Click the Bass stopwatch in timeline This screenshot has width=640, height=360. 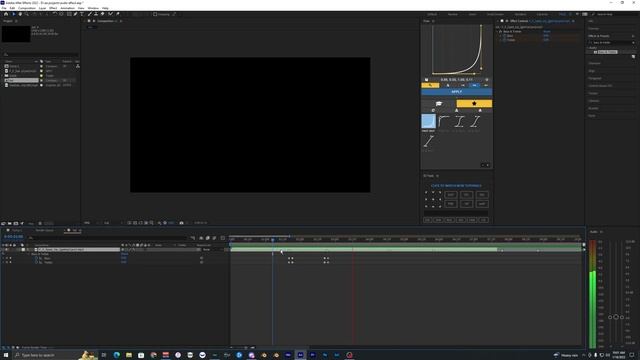pyautogui.click(x=36, y=258)
